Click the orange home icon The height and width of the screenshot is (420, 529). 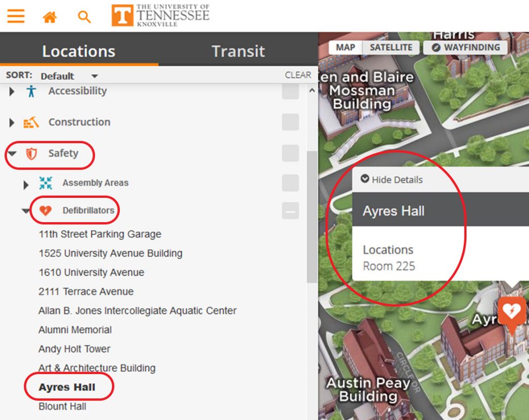(x=50, y=17)
